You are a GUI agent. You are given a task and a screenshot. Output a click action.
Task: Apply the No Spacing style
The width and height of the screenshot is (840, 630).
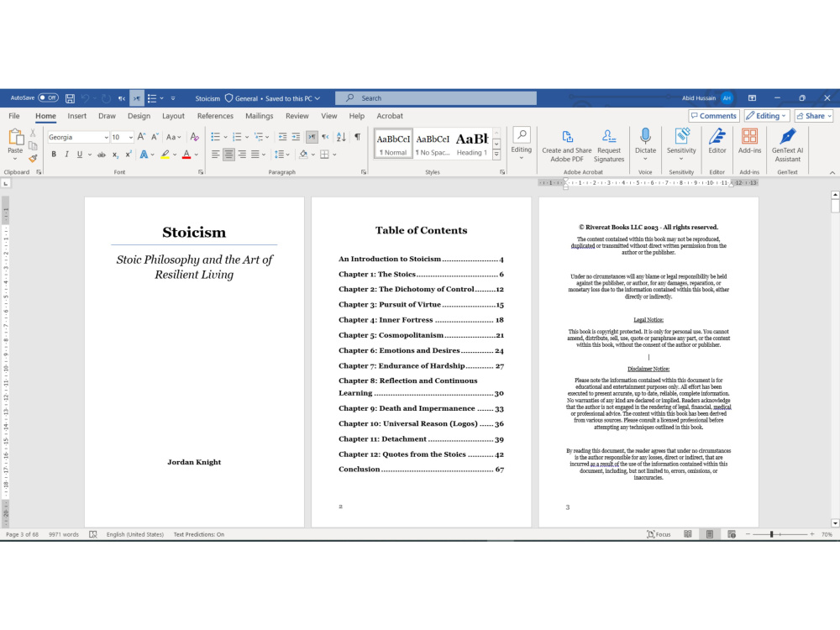click(433, 144)
